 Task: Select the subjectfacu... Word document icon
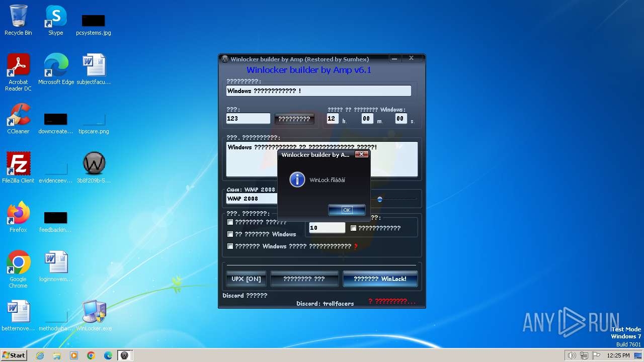(94, 69)
